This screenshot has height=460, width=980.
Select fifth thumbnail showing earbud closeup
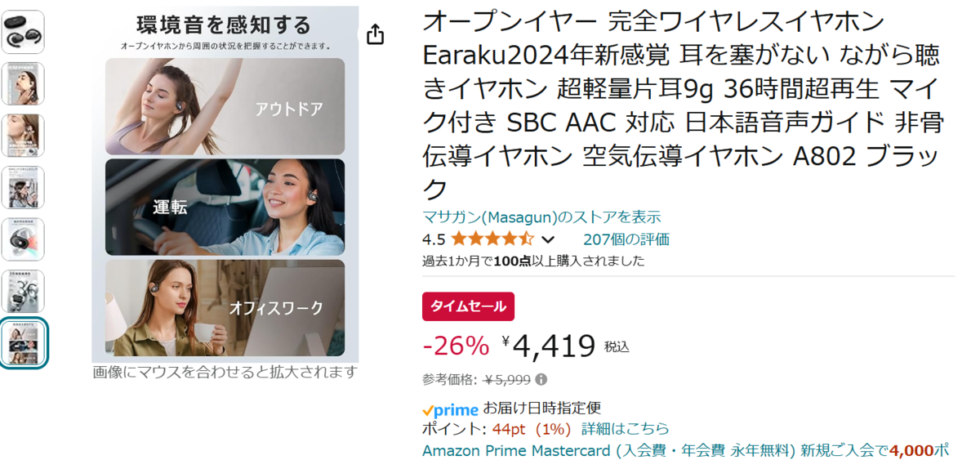[x=23, y=239]
